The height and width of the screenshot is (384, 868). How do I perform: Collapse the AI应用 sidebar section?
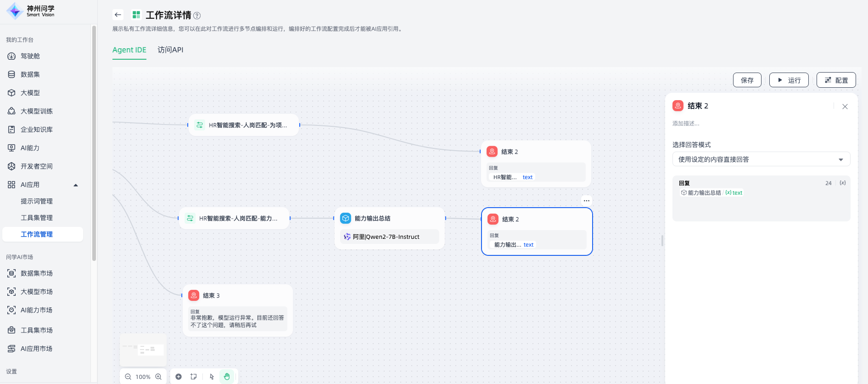pyautogui.click(x=76, y=185)
